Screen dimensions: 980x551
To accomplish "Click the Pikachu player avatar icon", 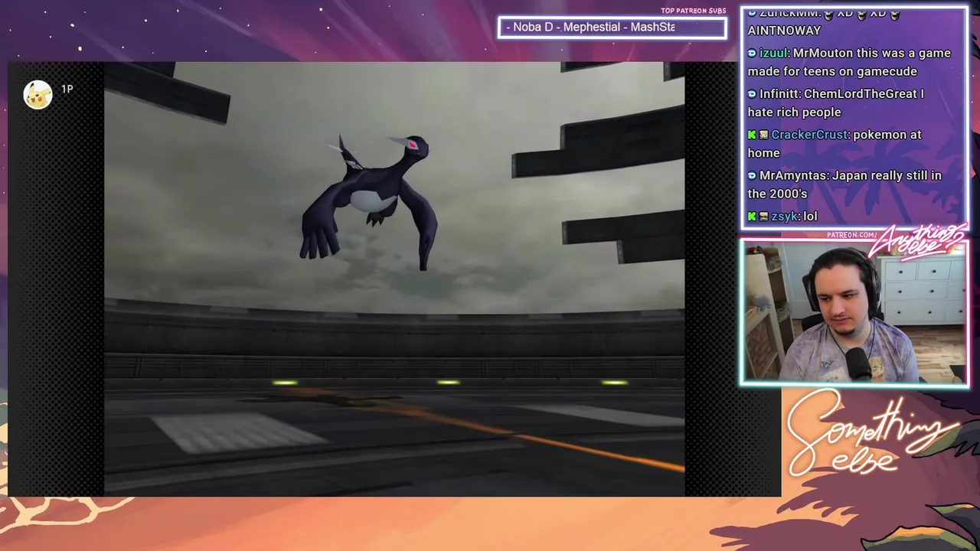I will click(38, 94).
